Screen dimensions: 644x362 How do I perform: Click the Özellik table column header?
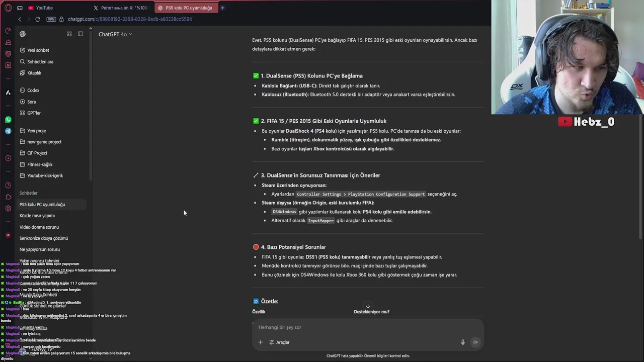pos(259,312)
